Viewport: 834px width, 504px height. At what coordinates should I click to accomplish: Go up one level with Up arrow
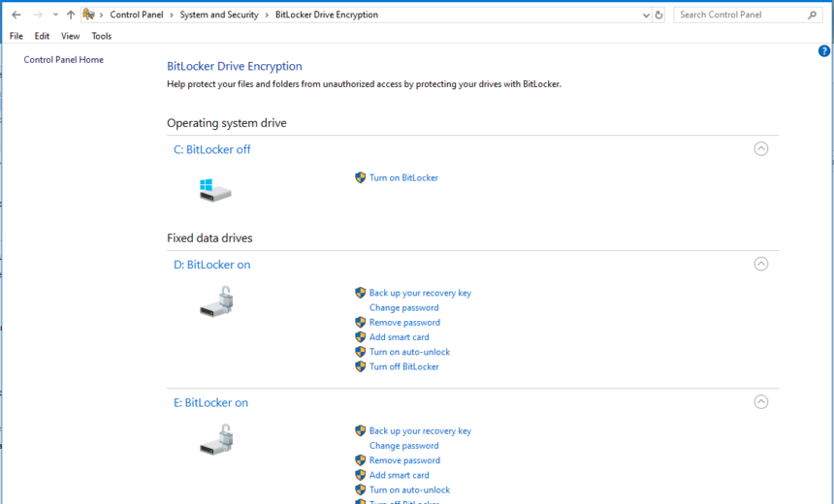[x=71, y=15]
